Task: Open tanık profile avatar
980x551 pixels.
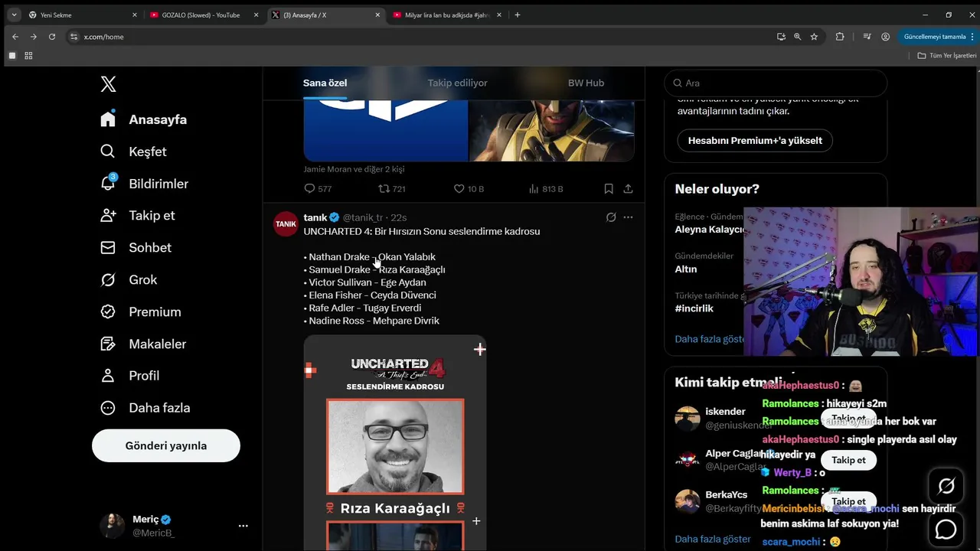Action: (286, 223)
